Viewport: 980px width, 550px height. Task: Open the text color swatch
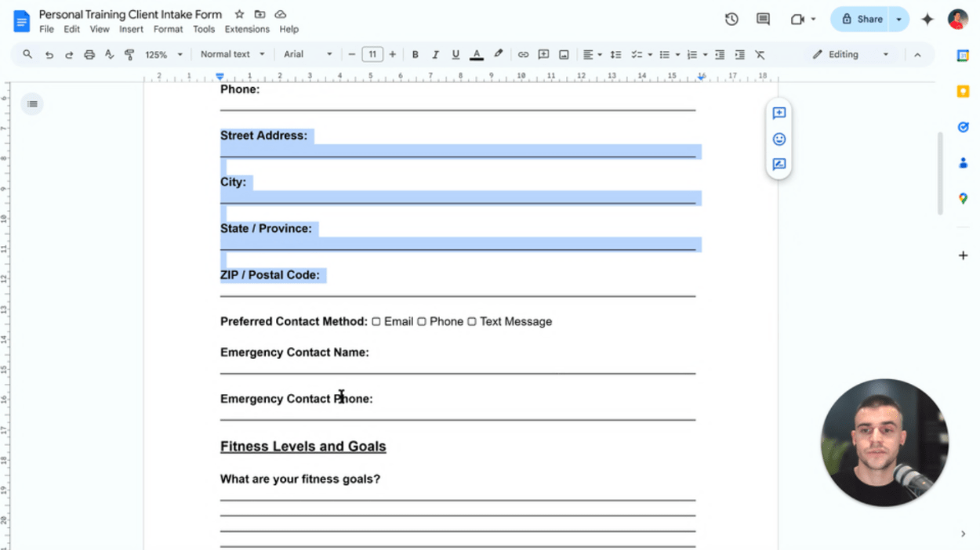pos(476,54)
